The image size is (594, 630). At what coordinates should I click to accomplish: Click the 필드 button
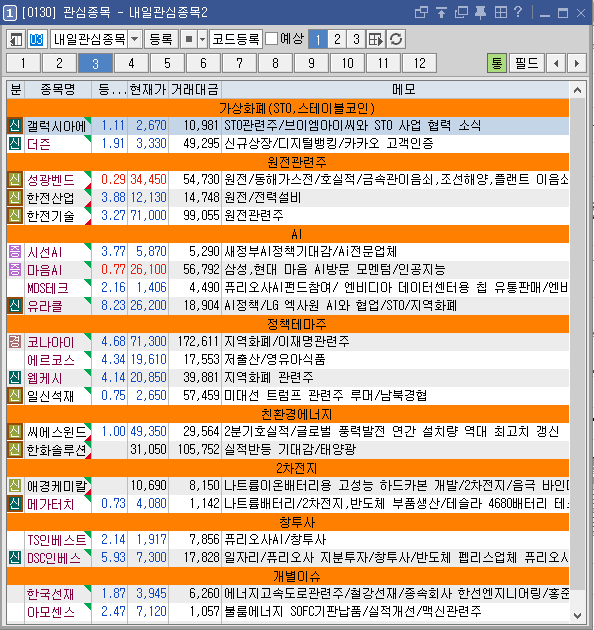coord(526,63)
